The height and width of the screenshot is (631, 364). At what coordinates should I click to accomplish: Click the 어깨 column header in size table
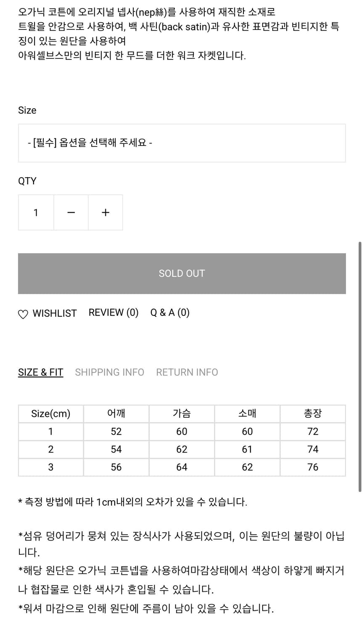[x=116, y=413]
